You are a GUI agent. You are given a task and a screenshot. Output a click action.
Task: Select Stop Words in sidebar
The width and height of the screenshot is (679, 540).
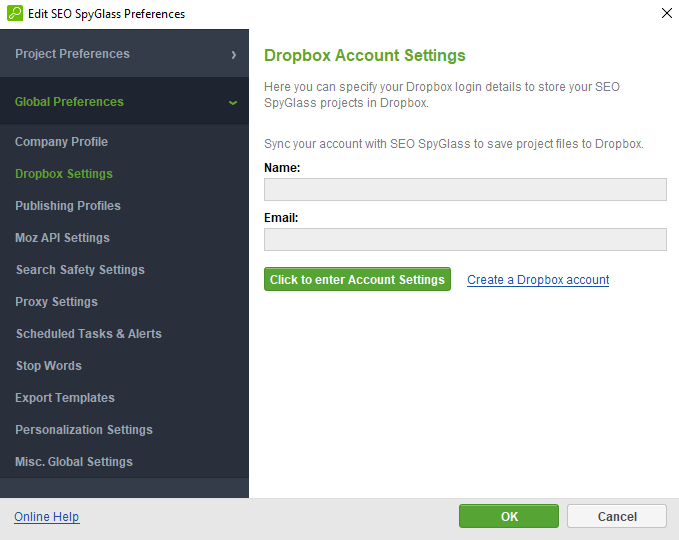coord(48,366)
